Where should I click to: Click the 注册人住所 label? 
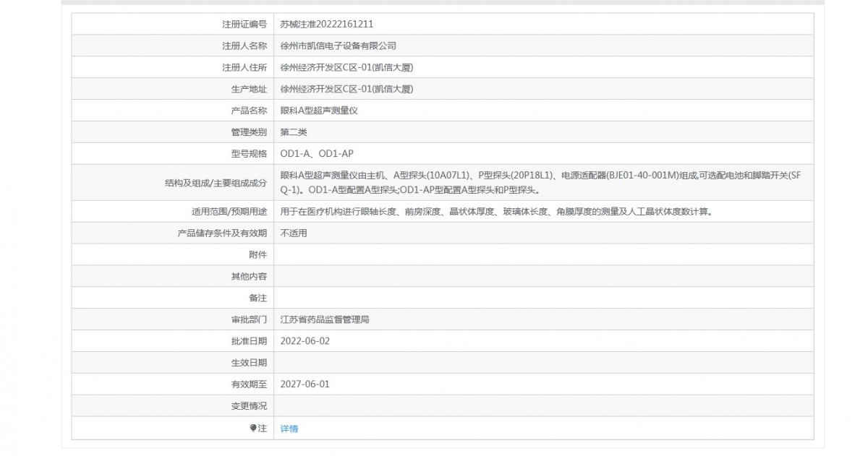pyautogui.click(x=244, y=67)
